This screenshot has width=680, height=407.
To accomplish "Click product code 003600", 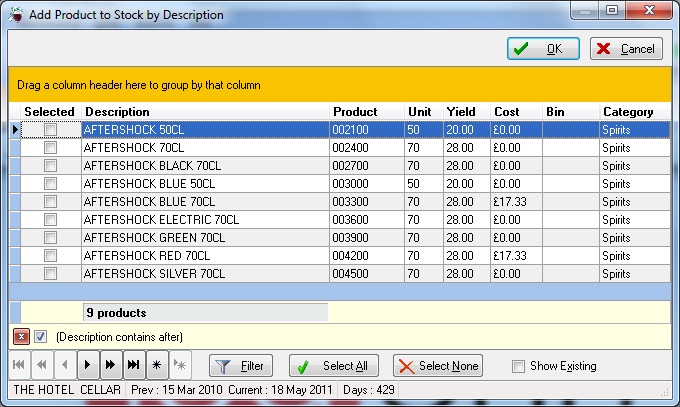I will pos(367,220).
